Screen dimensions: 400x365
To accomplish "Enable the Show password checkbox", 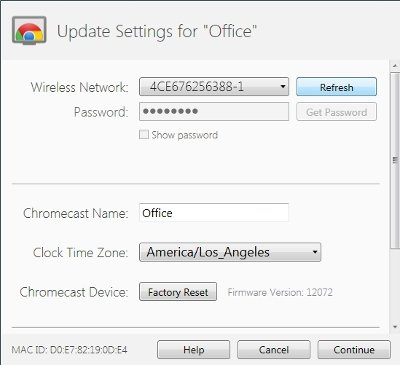I will pyautogui.click(x=144, y=135).
